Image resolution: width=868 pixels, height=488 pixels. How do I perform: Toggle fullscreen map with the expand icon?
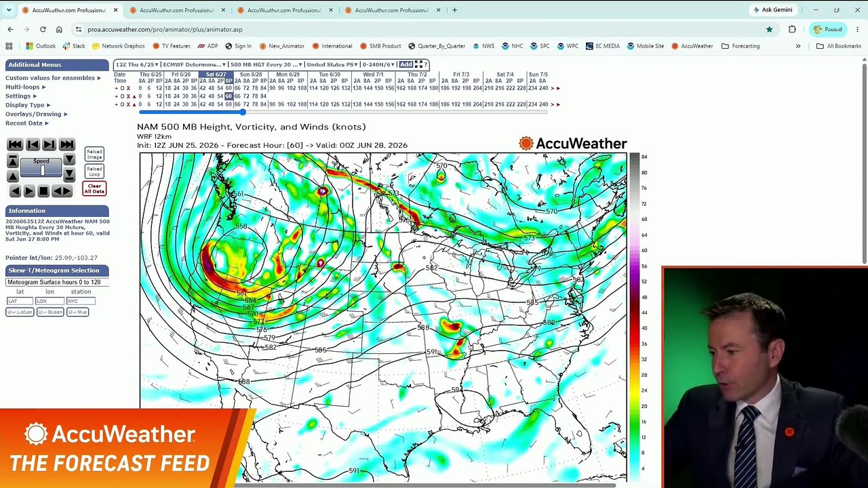tap(418, 64)
